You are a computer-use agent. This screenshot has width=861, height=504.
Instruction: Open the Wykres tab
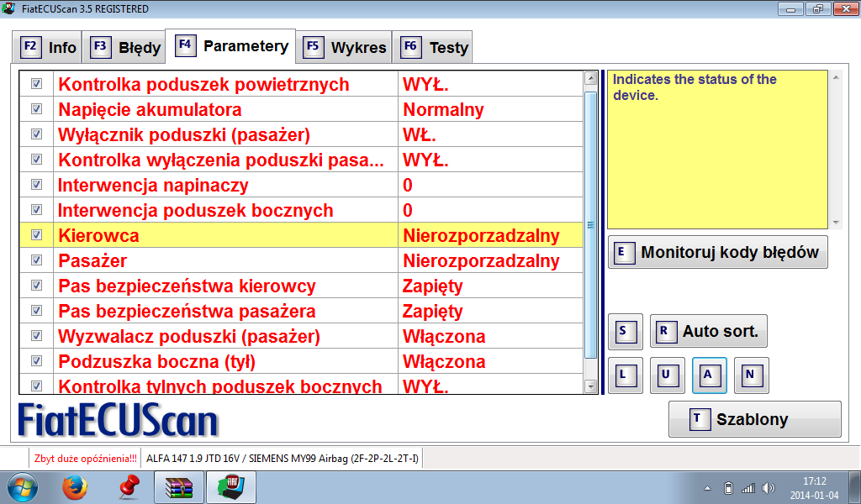346,47
